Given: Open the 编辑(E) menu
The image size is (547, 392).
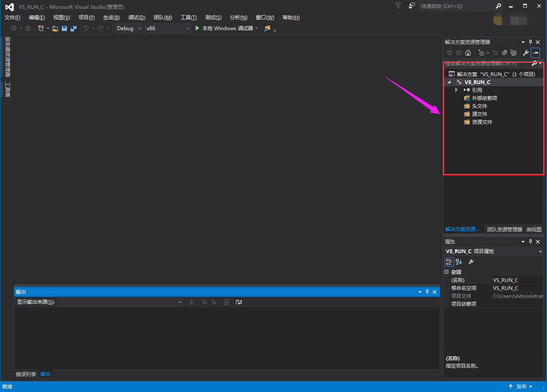Looking at the screenshot, I should click(37, 18).
